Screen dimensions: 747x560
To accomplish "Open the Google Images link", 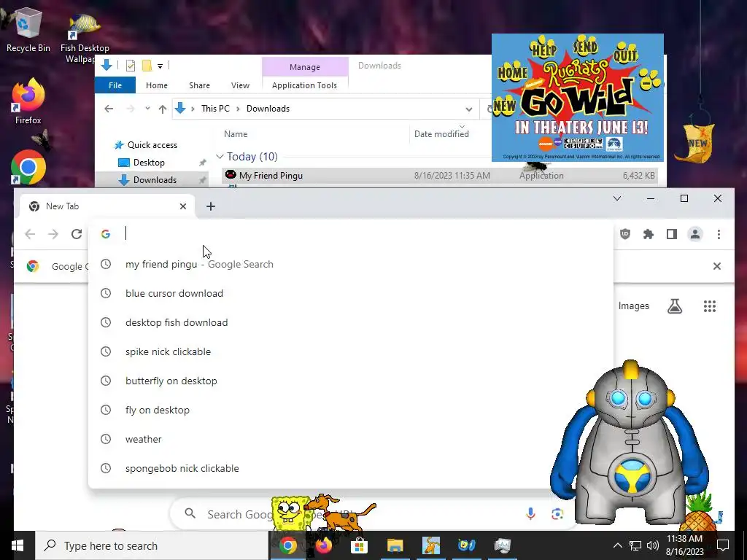I will 634,306.
